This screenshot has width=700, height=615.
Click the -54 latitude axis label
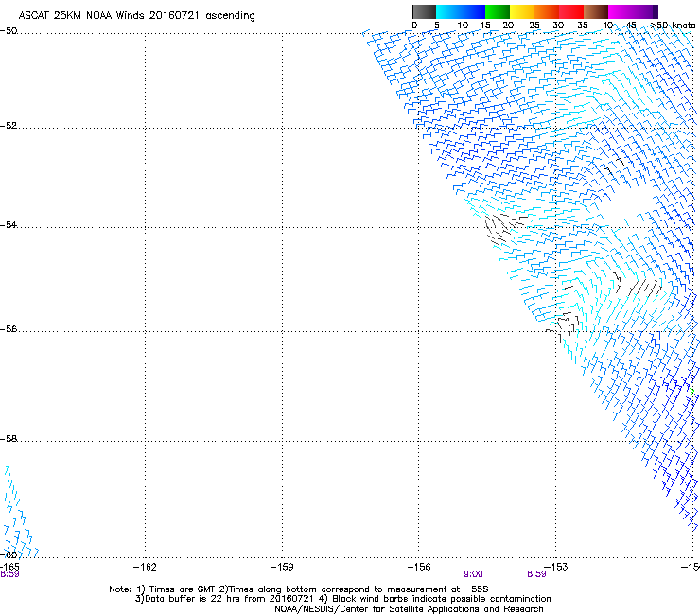click(9, 224)
